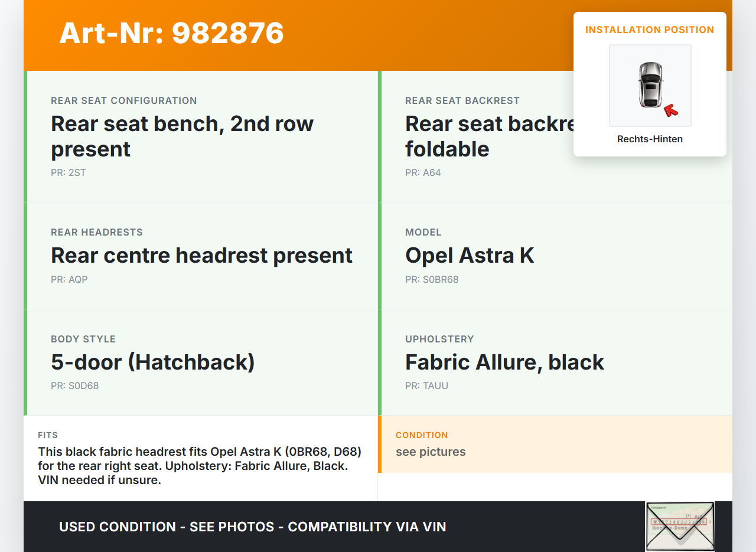756x552 pixels.
Task: Click the Fabric Allure, black upholstery card
Action: [x=555, y=362]
